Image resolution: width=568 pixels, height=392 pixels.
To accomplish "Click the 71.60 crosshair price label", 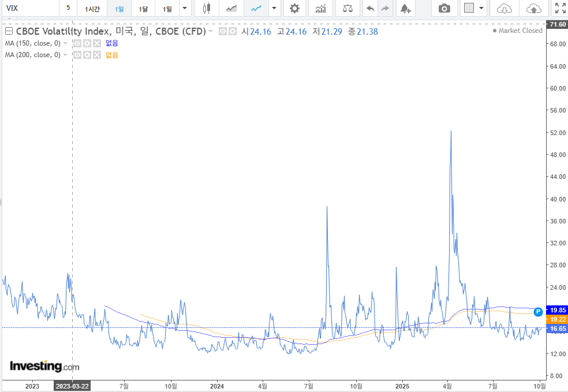I will point(558,24).
